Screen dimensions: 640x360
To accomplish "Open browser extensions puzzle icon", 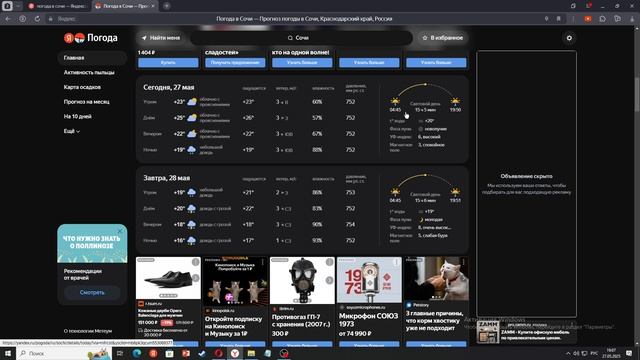I will (602, 19).
